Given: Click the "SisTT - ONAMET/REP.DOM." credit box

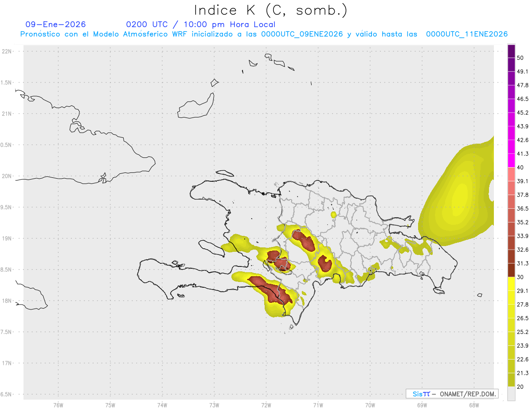Looking at the screenshot, I should click(x=452, y=394).
